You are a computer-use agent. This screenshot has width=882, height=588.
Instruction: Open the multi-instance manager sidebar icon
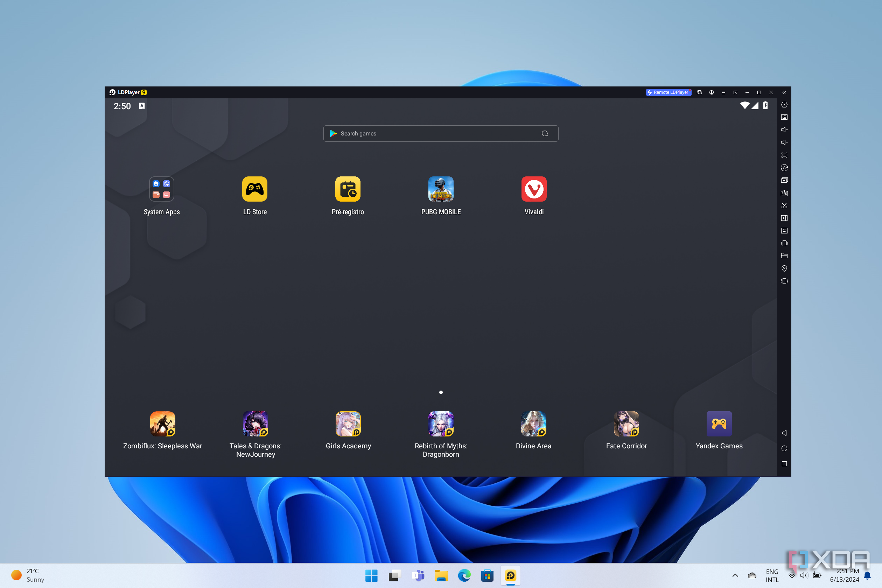click(x=784, y=180)
